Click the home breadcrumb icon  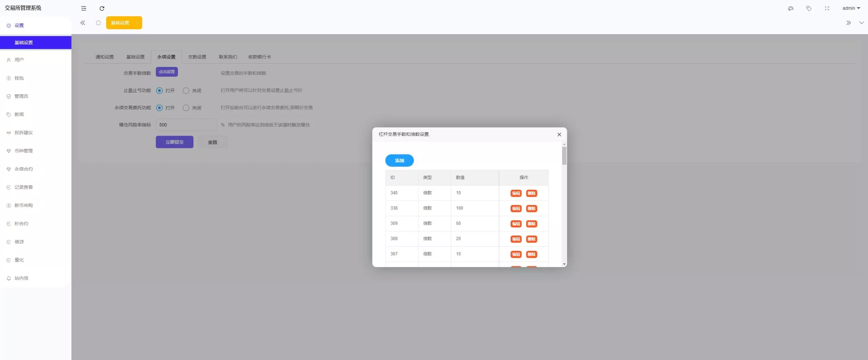[x=98, y=23]
